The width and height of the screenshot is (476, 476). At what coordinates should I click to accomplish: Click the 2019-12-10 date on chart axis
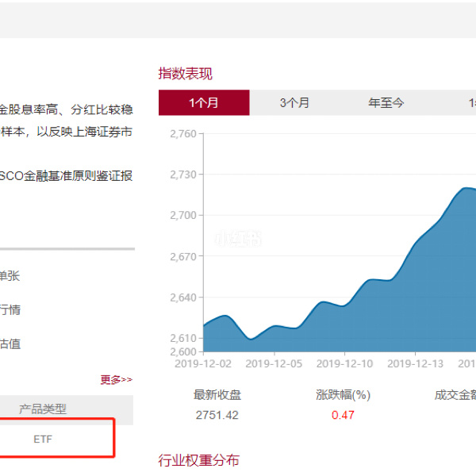pyautogui.click(x=344, y=363)
